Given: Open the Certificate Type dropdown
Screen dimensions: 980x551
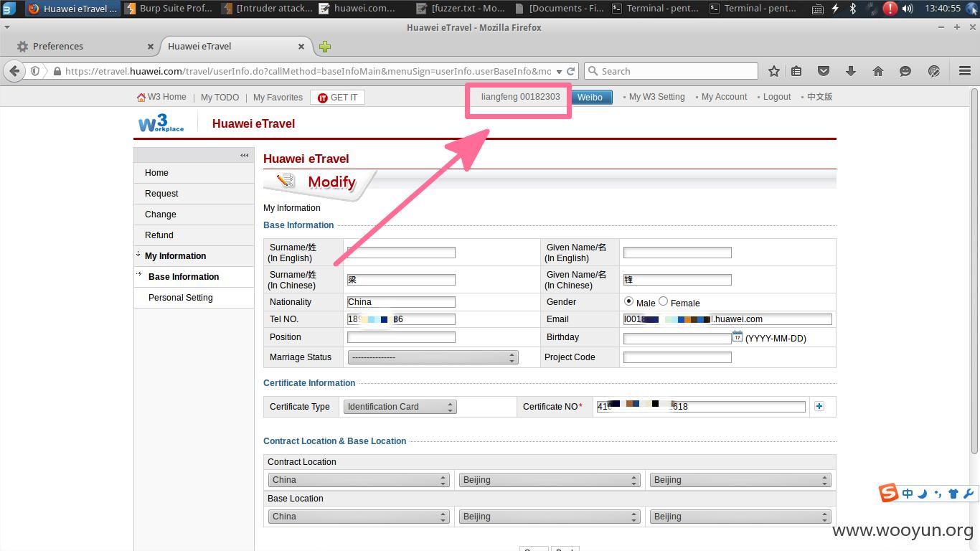Looking at the screenshot, I should pyautogui.click(x=400, y=407).
